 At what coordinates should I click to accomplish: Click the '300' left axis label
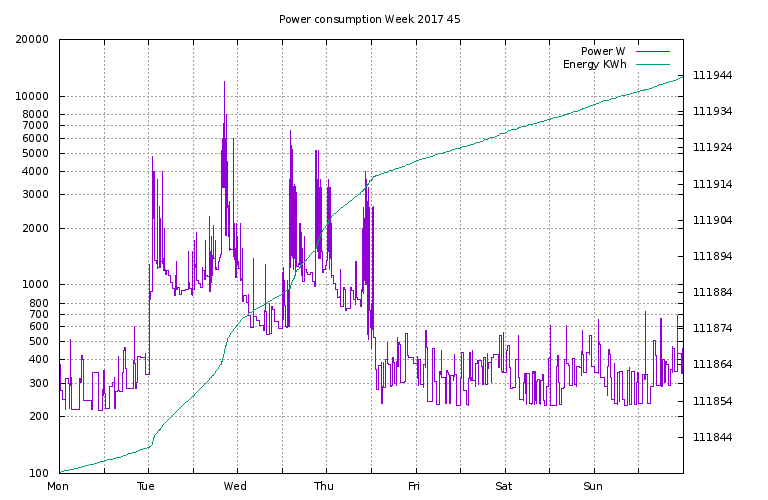[39, 383]
